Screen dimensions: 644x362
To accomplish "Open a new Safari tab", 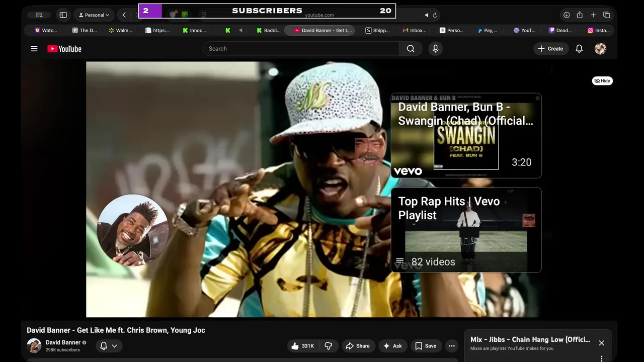I will click(593, 15).
